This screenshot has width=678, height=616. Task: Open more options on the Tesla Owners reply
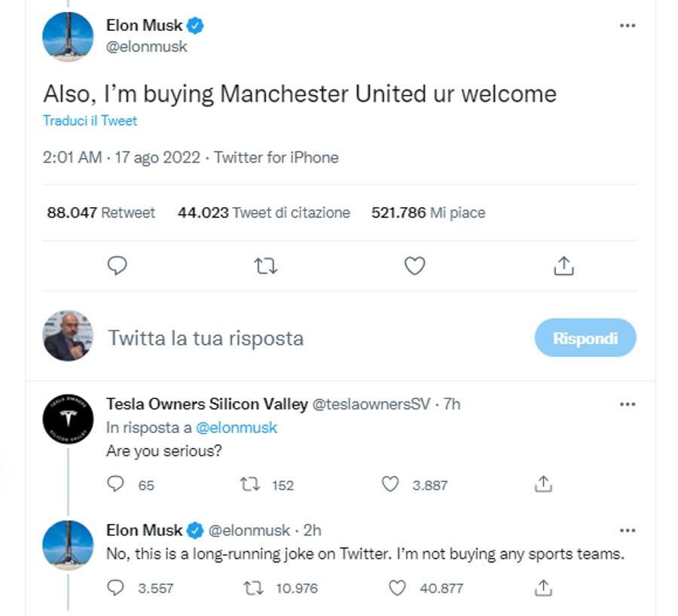point(628,404)
